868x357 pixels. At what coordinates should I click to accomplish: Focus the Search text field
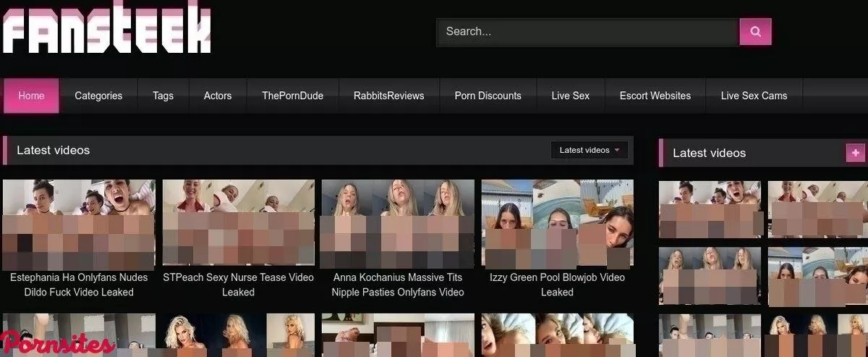point(587,32)
